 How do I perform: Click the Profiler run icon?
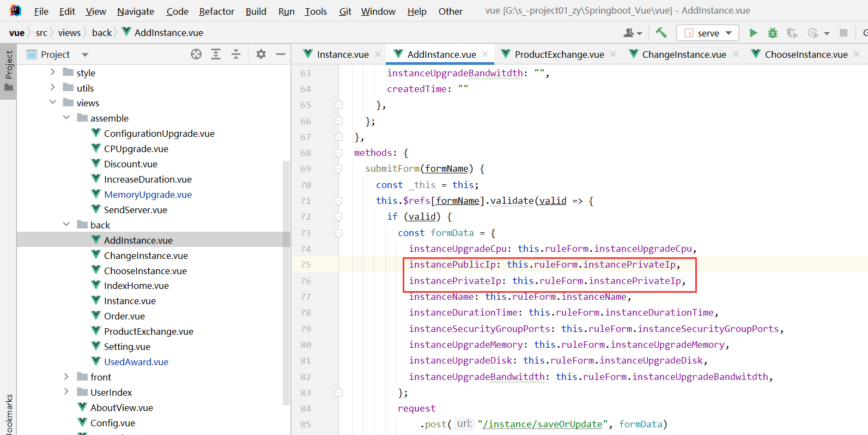(813, 33)
